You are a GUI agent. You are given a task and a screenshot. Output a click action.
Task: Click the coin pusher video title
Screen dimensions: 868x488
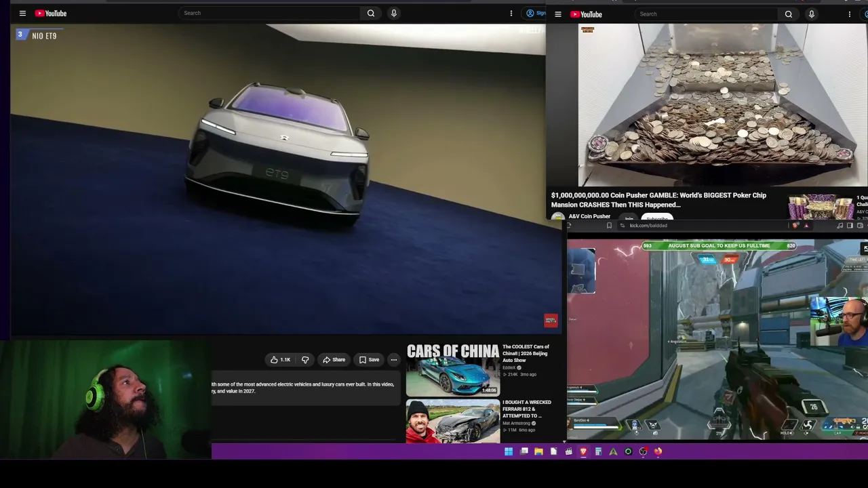(658, 200)
